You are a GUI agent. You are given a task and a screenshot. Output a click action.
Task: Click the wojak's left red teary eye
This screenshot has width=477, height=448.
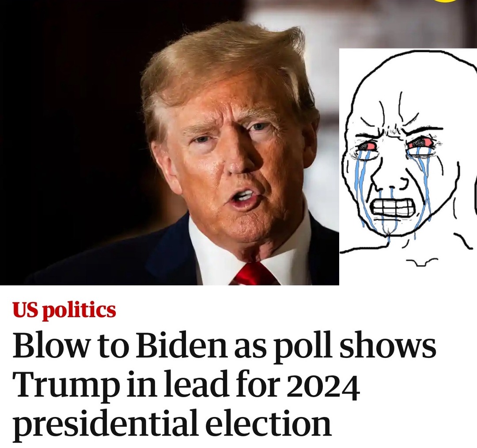click(368, 146)
